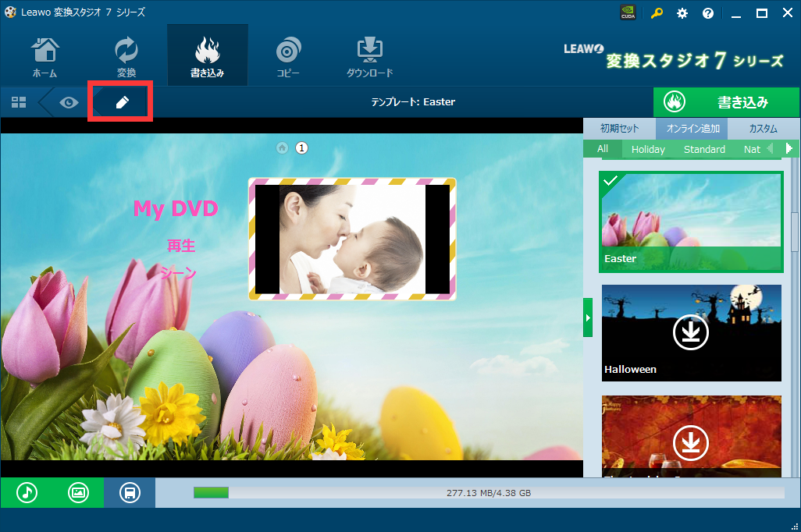This screenshot has height=532, width=801.
Task: Open the help question mark icon
Action: point(708,13)
